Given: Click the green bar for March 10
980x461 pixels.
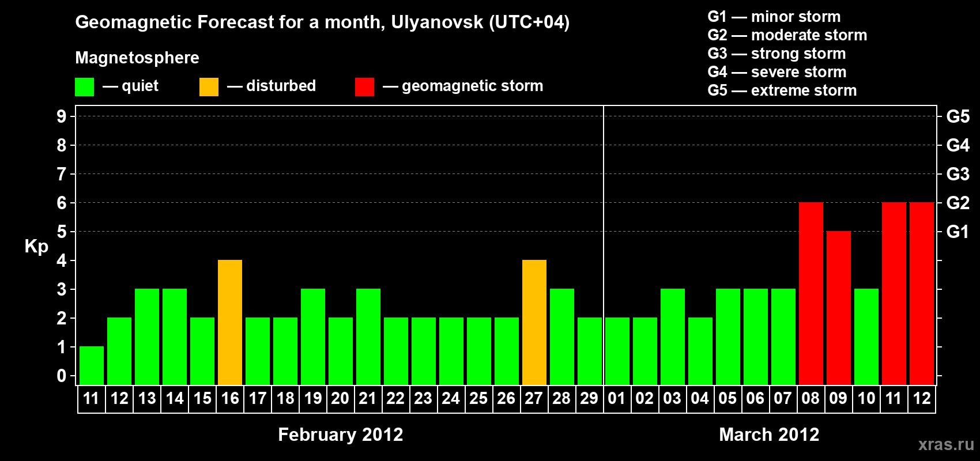Looking at the screenshot, I should (866, 337).
